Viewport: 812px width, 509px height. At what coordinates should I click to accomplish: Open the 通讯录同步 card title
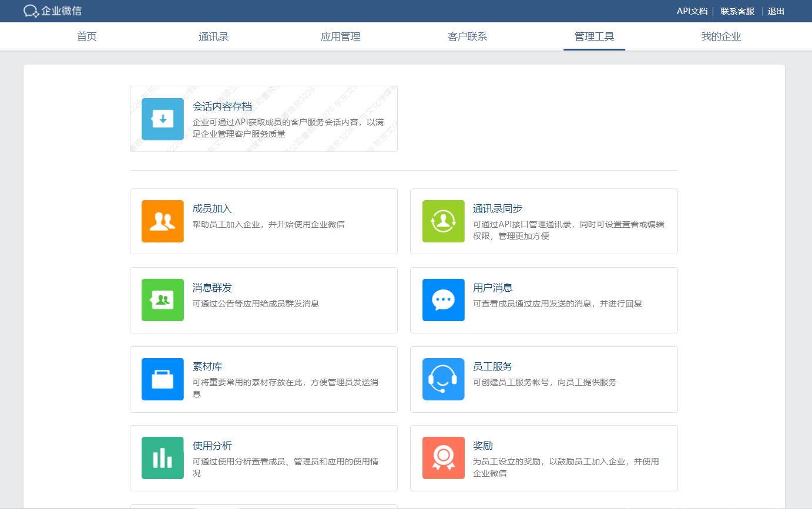pos(498,209)
